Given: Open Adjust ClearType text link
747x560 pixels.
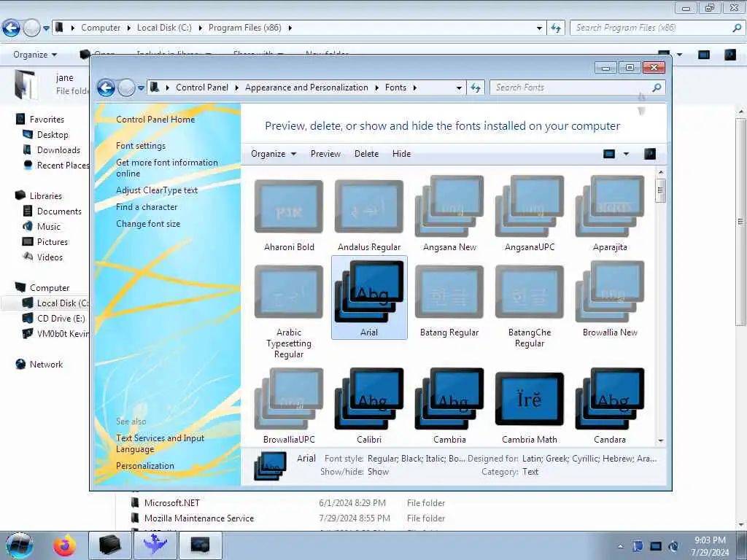Looking at the screenshot, I should coord(157,190).
